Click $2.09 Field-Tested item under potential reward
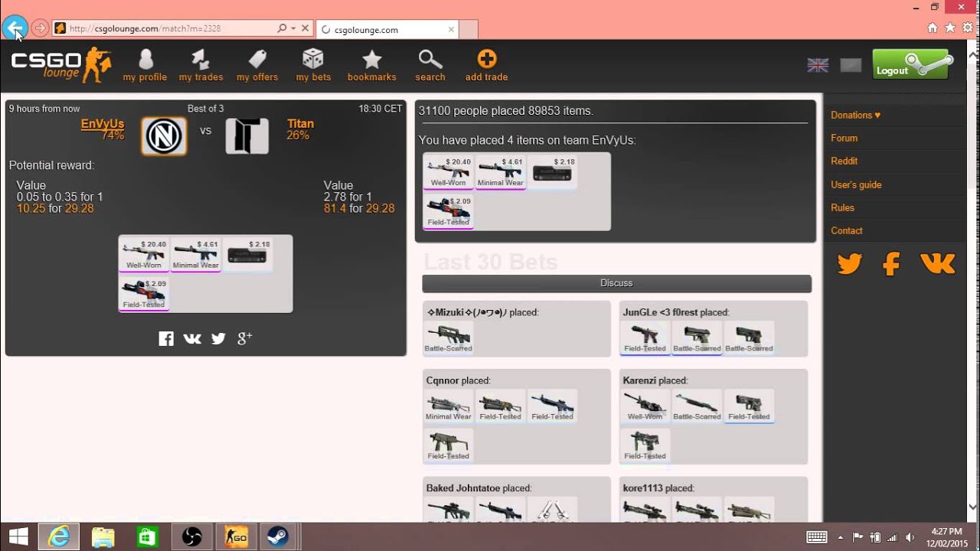The image size is (980, 551). 144,293
